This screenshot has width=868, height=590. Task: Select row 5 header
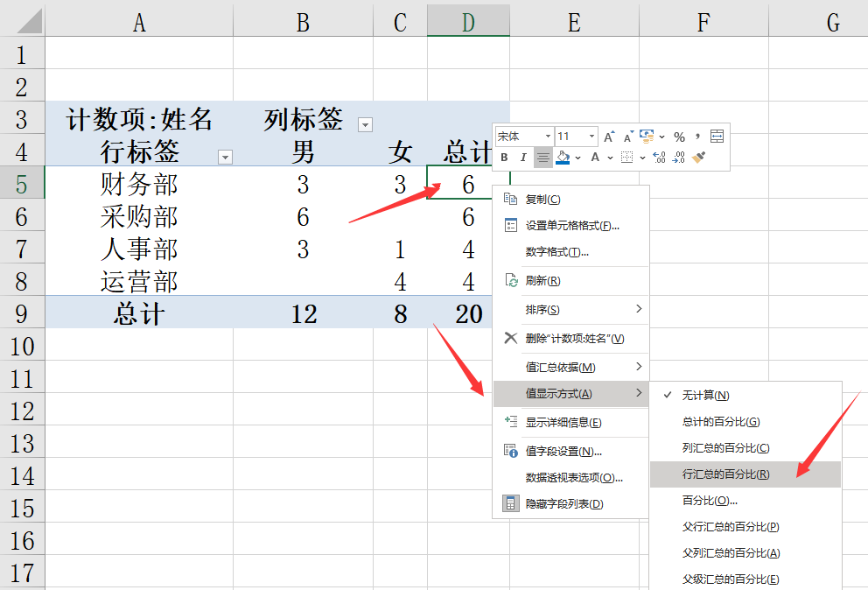click(x=22, y=182)
